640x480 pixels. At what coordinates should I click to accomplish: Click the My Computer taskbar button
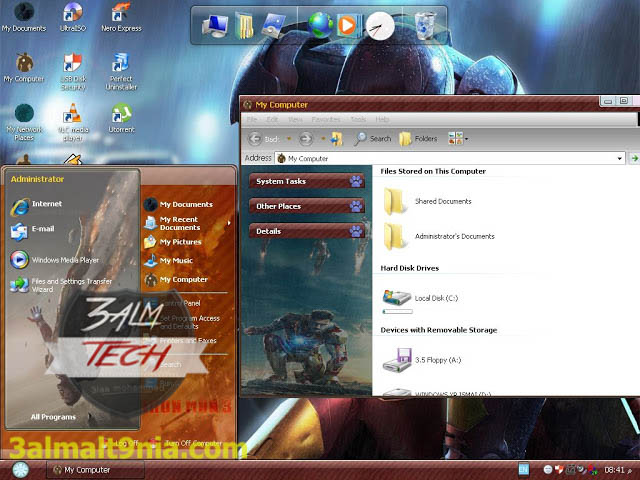[x=96, y=470]
